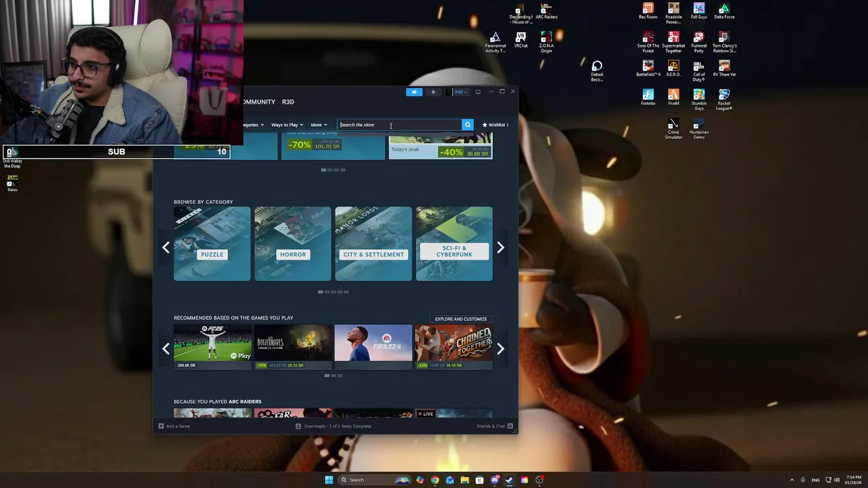
Task: Open Supermarket Together desktop shortcut
Action: tap(673, 42)
